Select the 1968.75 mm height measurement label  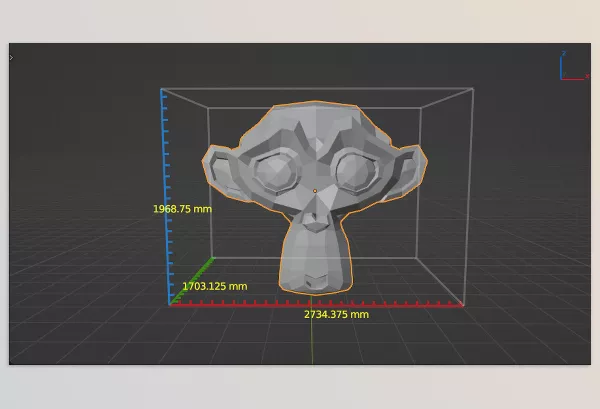pyautogui.click(x=182, y=209)
